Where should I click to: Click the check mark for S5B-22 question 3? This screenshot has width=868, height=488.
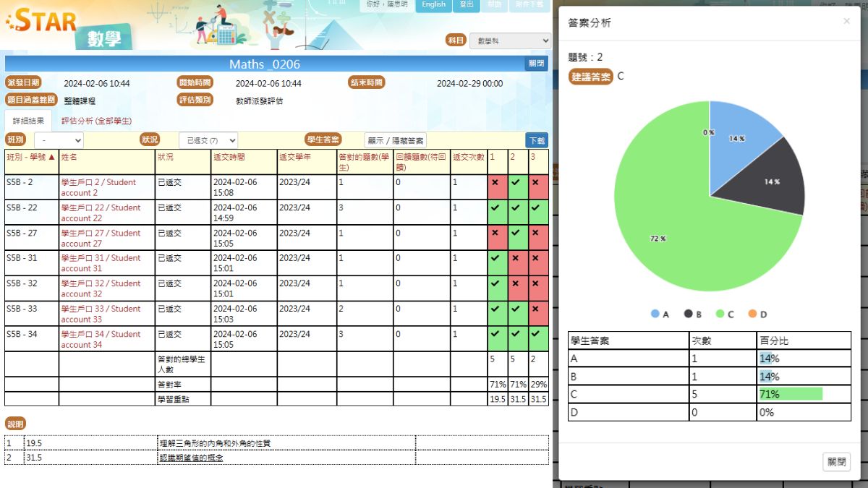535,208
